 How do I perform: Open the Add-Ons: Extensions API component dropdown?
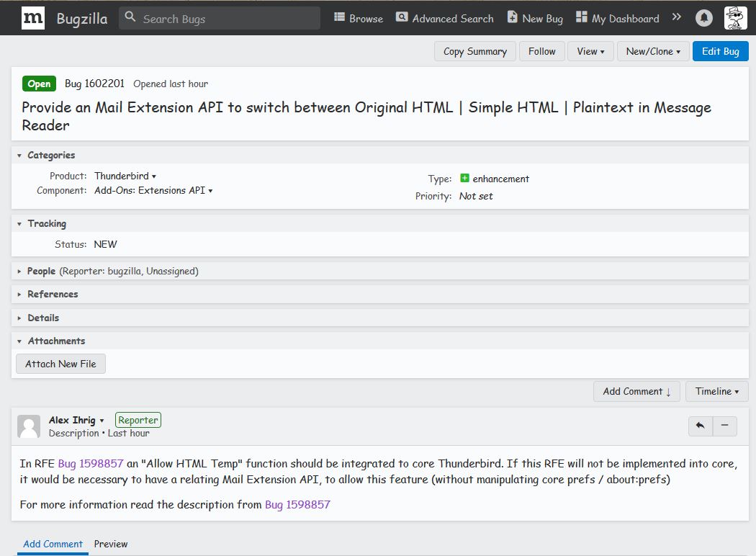click(x=153, y=190)
